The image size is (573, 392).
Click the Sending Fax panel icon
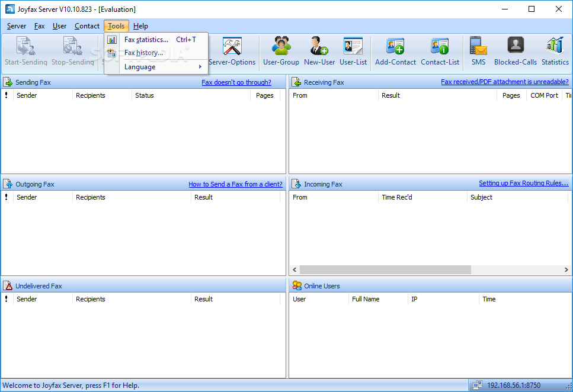8,82
